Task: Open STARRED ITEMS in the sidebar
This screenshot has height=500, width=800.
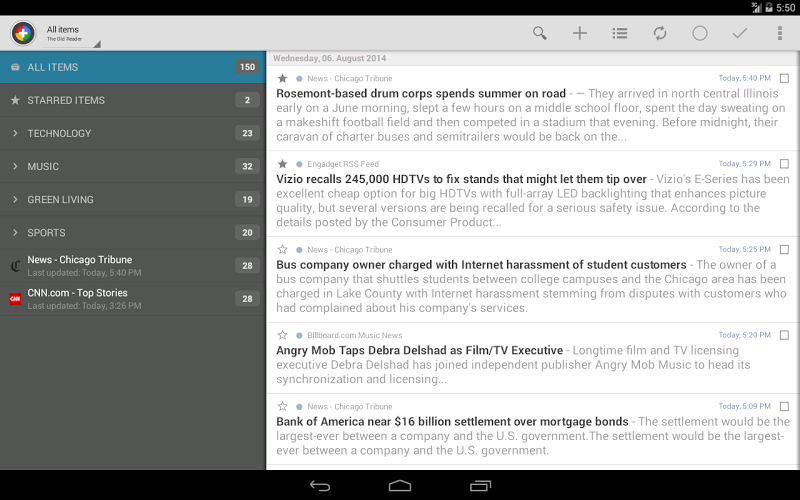Action: coord(133,100)
